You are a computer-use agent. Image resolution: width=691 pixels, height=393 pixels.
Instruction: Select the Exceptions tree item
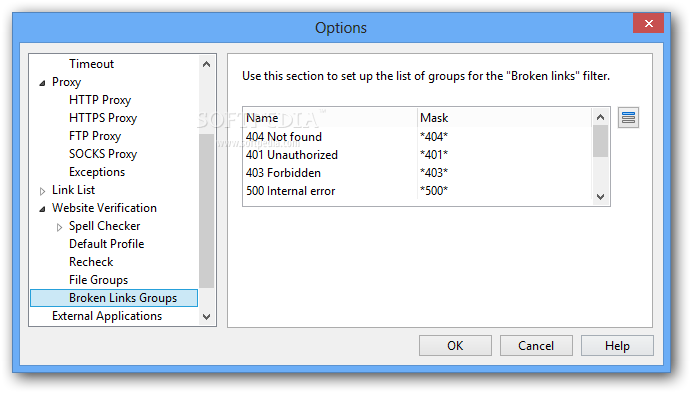pos(97,172)
